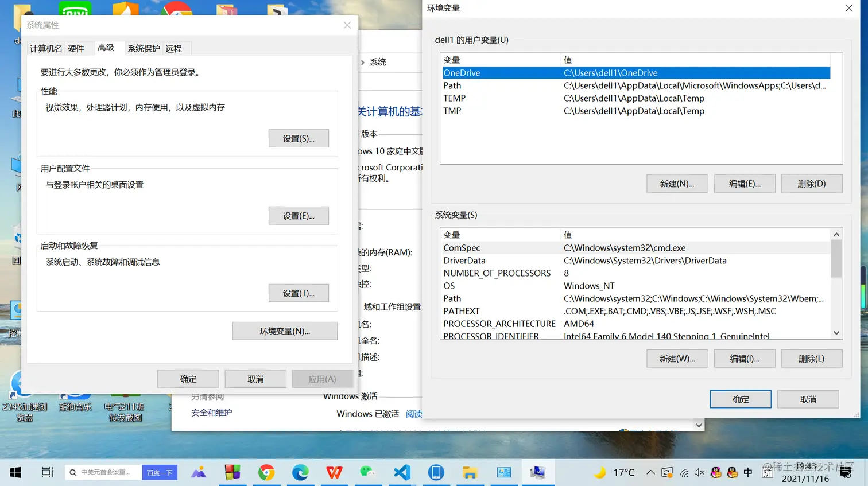Open WeChat from the taskbar
Screen dimensions: 868x486
coord(367,472)
